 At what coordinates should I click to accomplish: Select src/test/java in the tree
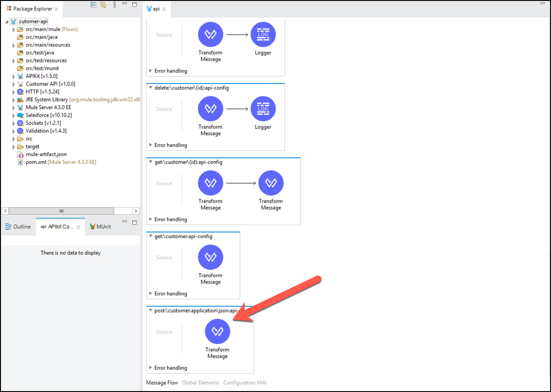pyautogui.click(x=40, y=53)
